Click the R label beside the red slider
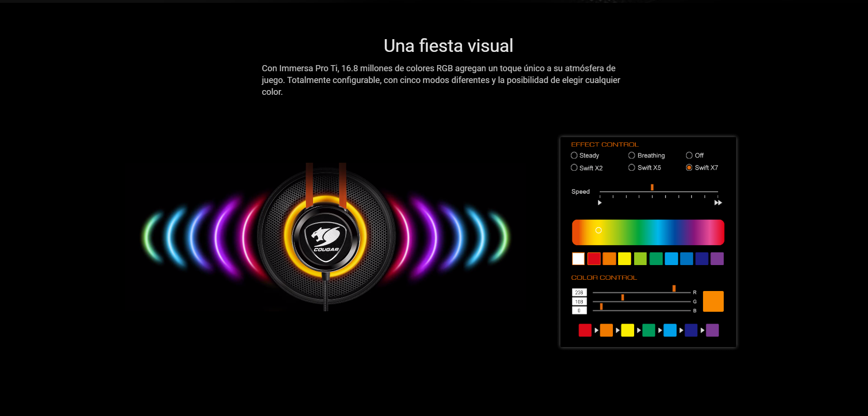Image resolution: width=868 pixels, height=416 pixels. [694, 292]
